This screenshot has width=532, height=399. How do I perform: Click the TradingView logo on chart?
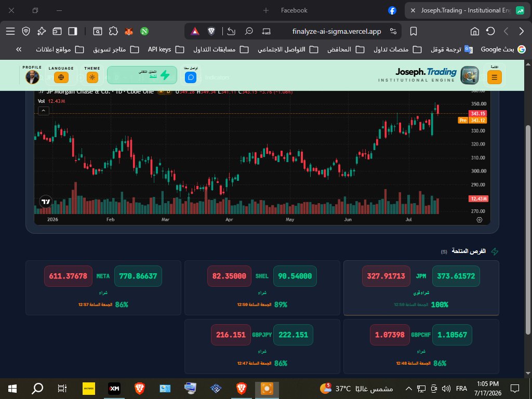click(x=46, y=202)
